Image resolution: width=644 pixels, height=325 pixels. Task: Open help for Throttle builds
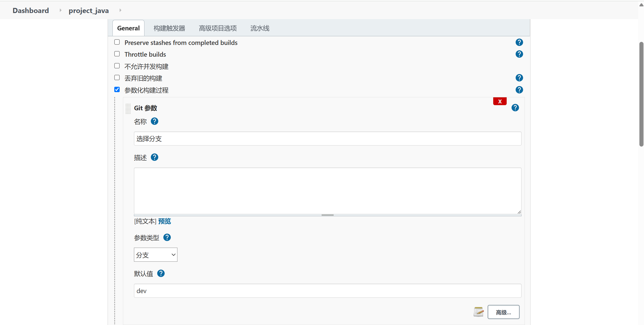tap(519, 54)
